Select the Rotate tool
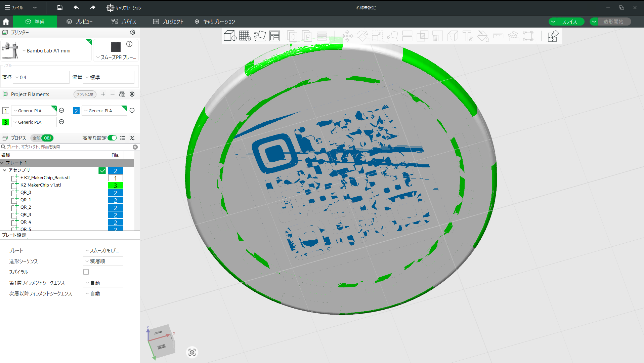Screen dimensions: 644x363 click(362, 36)
